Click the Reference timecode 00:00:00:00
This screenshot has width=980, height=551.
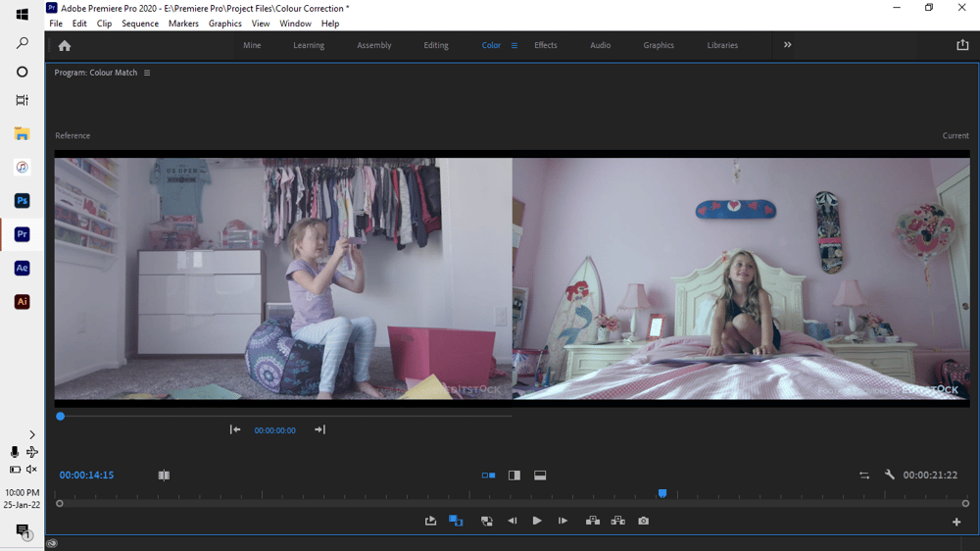point(275,430)
